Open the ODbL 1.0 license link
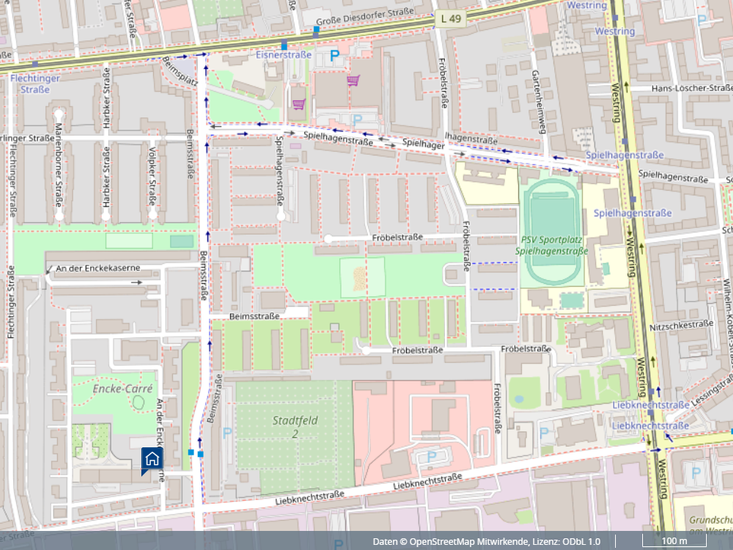The width and height of the screenshot is (733, 550). (579, 541)
